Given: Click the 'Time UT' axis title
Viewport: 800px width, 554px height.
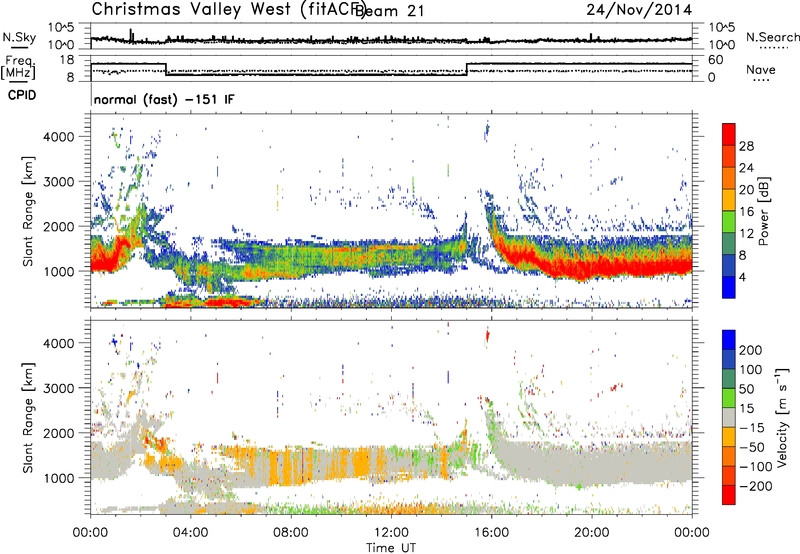Looking at the screenshot, I should 391,548.
